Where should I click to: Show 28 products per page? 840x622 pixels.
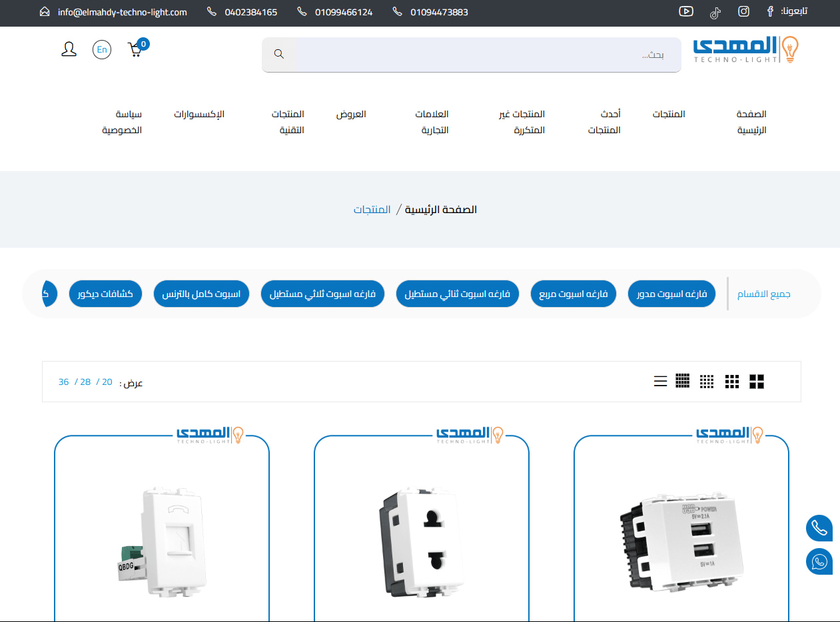tap(85, 382)
